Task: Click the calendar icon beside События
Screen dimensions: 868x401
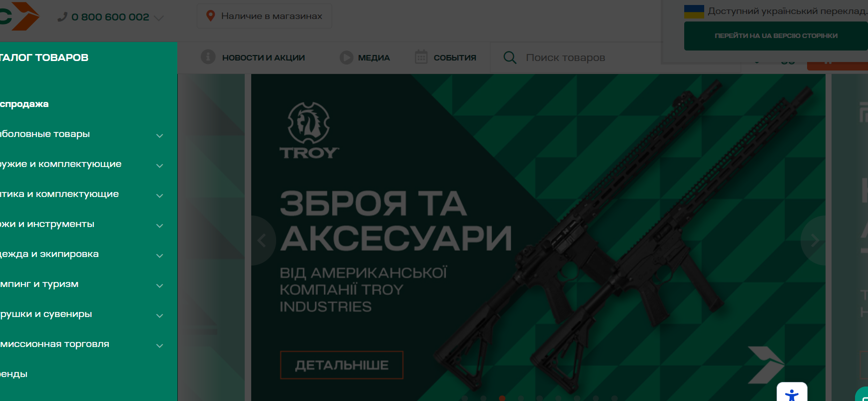Action: (x=421, y=57)
